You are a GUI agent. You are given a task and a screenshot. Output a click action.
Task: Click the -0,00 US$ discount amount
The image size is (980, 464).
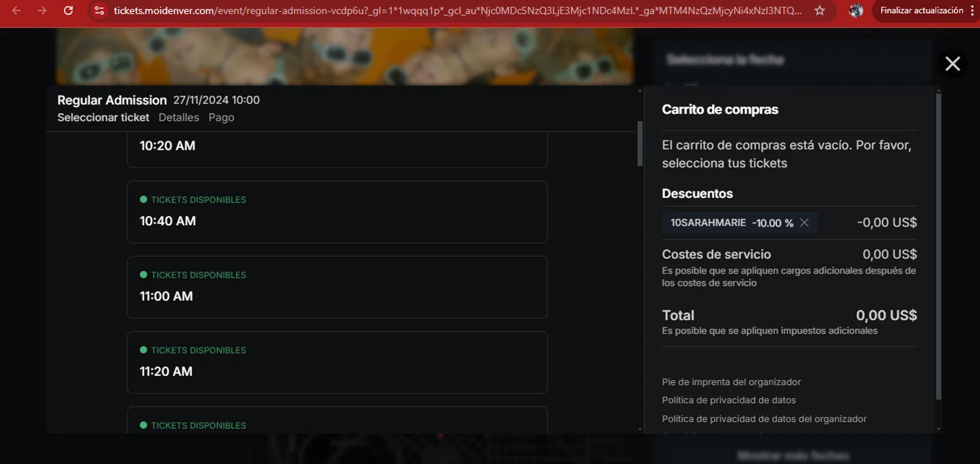pos(887,222)
